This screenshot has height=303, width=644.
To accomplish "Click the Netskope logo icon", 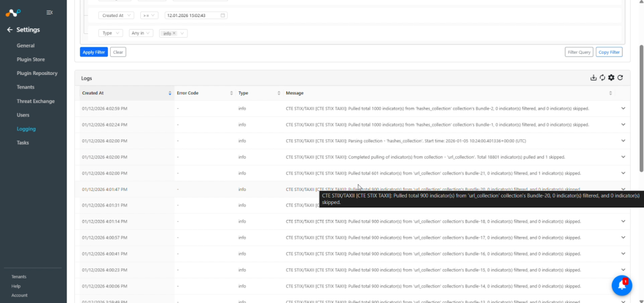I will pos(13,13).
